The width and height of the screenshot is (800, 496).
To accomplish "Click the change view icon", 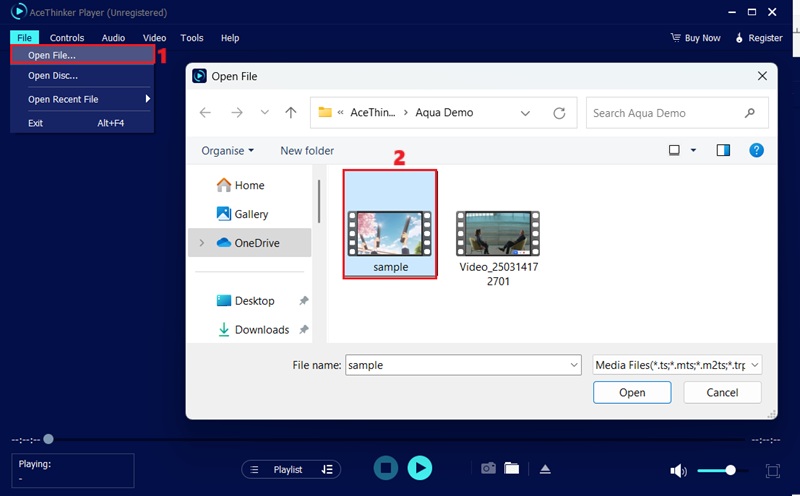I will pyautogui.click(x=674, y=150).
